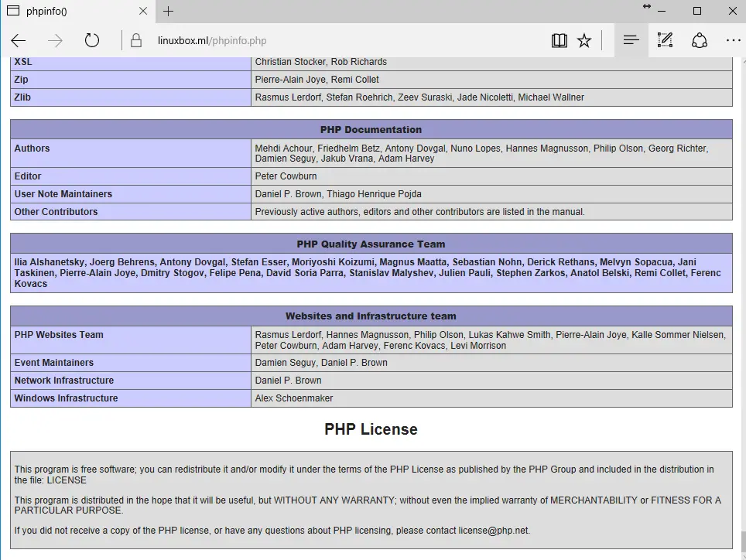Open the Share icon in toolbar
The height and width of the screenshot is (560, 746).
[700, 40]
